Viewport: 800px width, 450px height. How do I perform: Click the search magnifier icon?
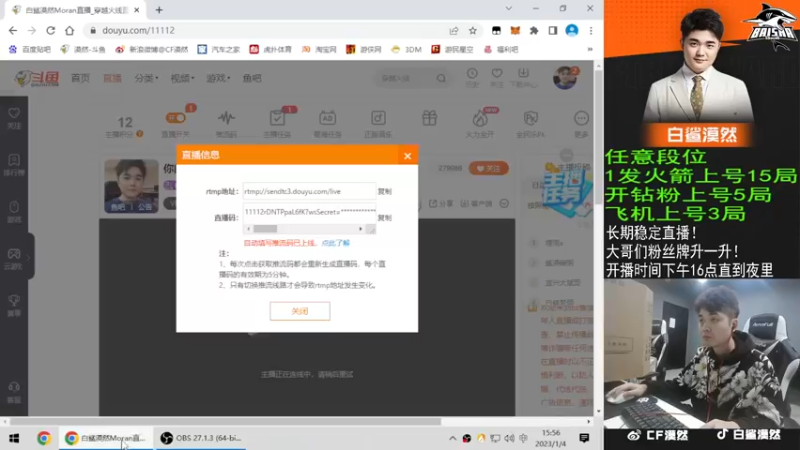pos(441,78)
